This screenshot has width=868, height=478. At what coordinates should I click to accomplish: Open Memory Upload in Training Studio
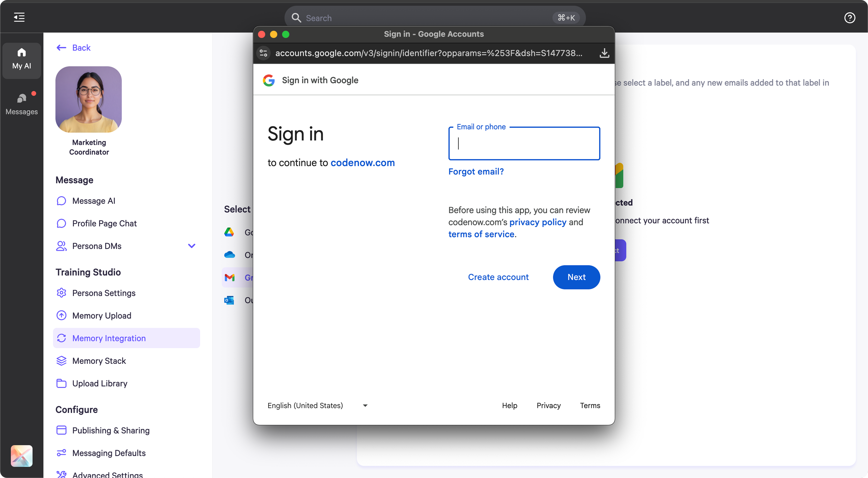coord(101,315)
